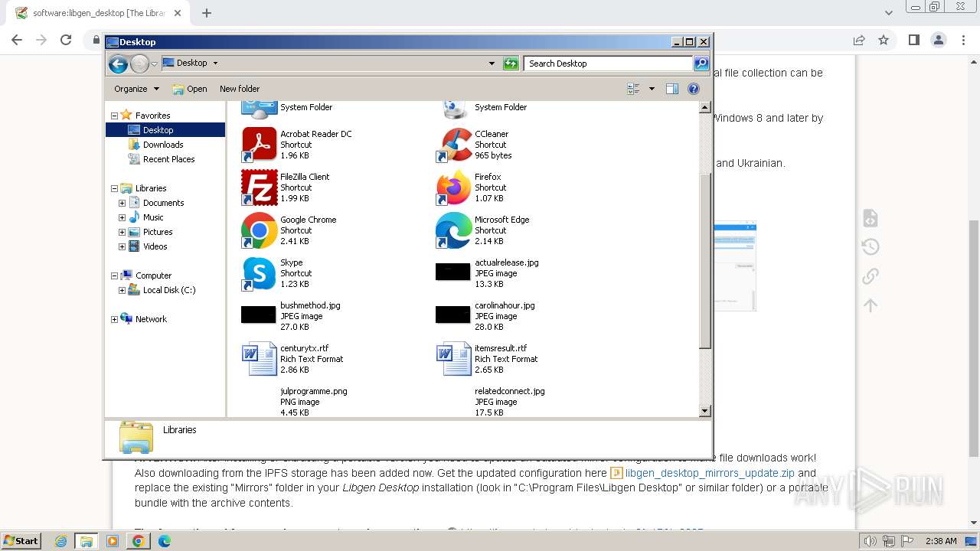Expand the Pictures library node
Screen dimensions: 980x551
[122, 232]
